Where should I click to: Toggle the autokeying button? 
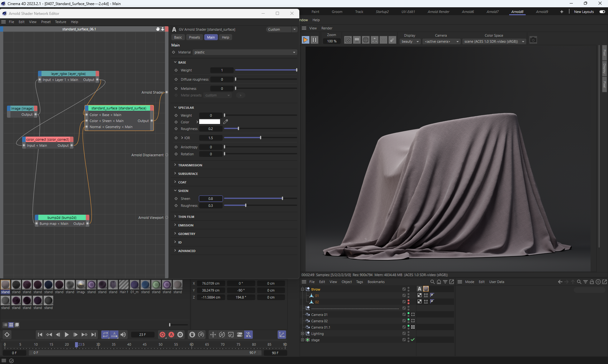[171, 335]
